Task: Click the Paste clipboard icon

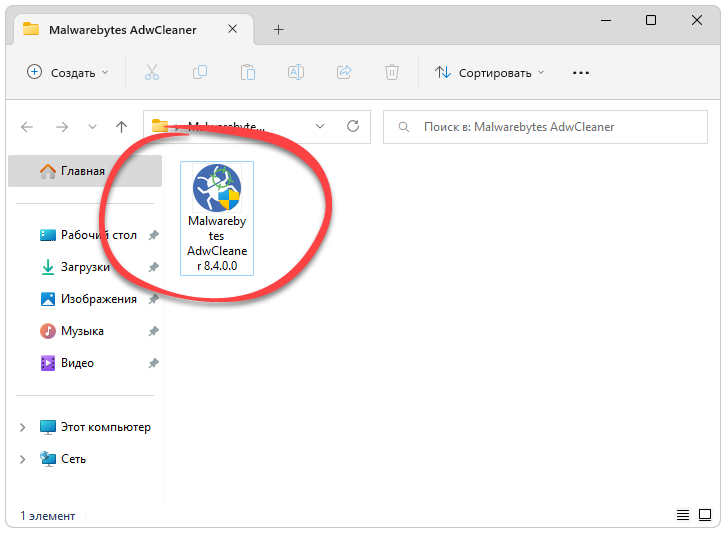Action: pyautogui.click(x=248, y=72)
